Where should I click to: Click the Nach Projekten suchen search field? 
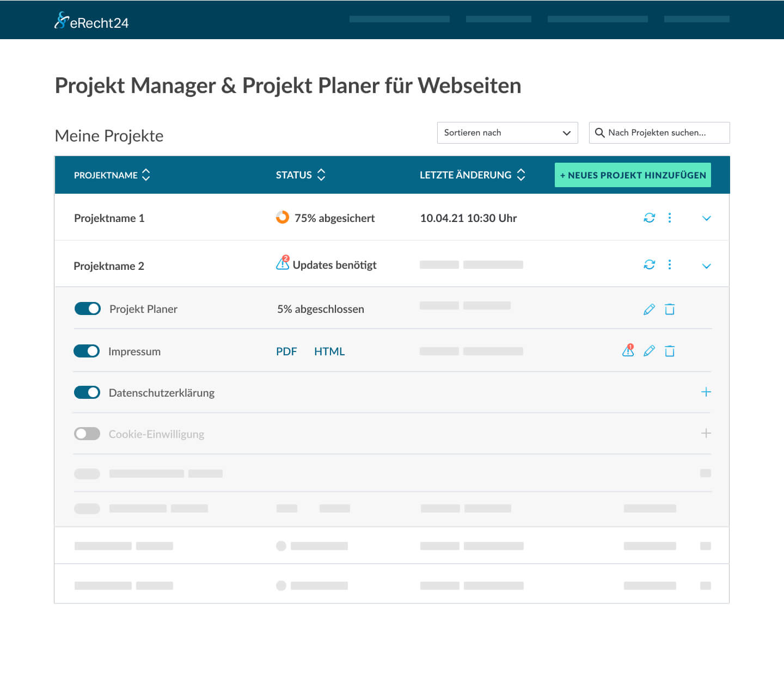[659, 133]
